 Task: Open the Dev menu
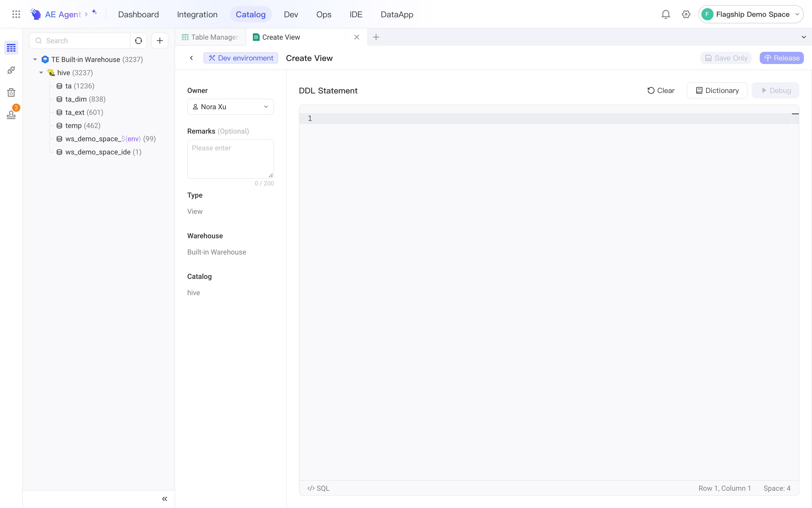(291, 14)
